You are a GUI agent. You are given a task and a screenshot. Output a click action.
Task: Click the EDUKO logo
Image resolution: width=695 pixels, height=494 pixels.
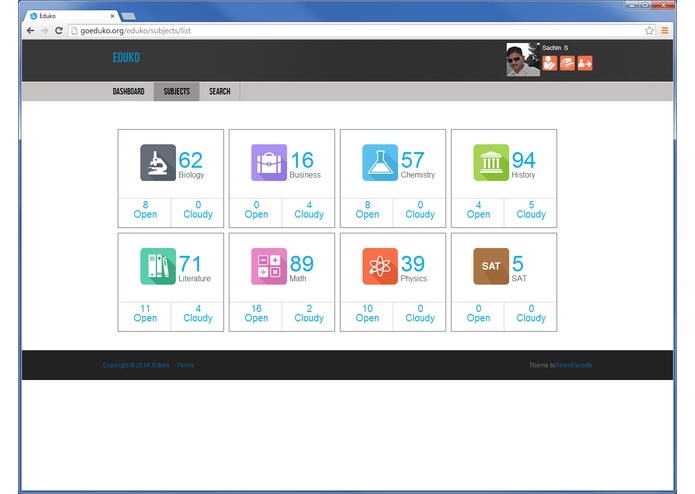tap(126, 58)
